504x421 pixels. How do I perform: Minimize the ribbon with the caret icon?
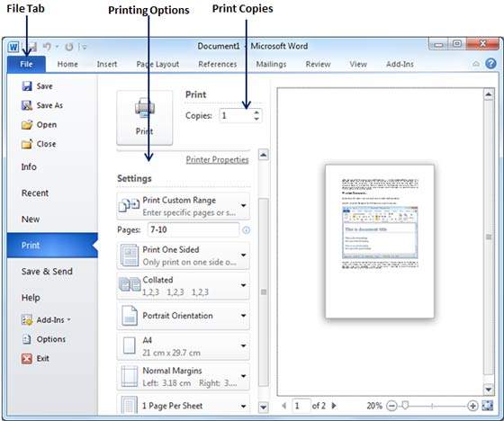click(476, 64)
